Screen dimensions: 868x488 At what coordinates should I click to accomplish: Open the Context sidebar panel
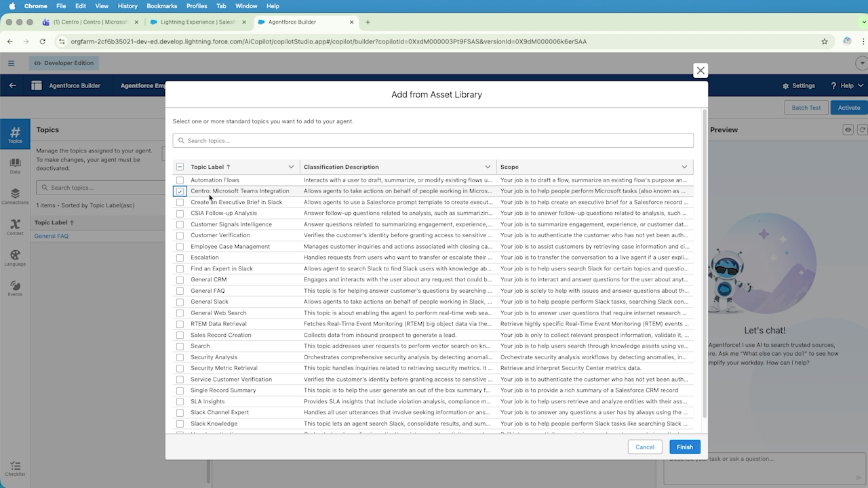coord(15,227)
